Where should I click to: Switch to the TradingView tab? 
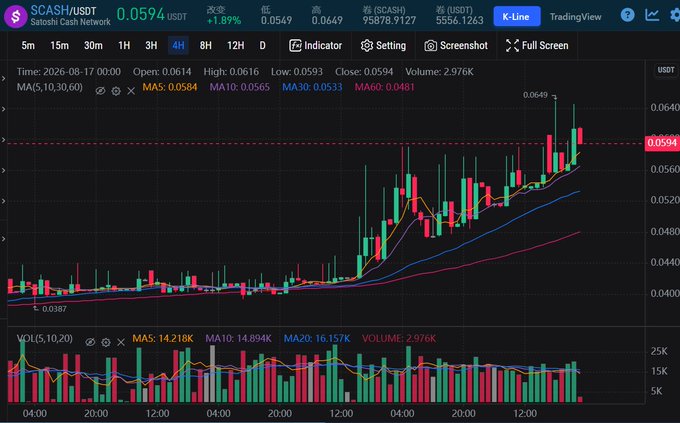[x=575, y=16]
